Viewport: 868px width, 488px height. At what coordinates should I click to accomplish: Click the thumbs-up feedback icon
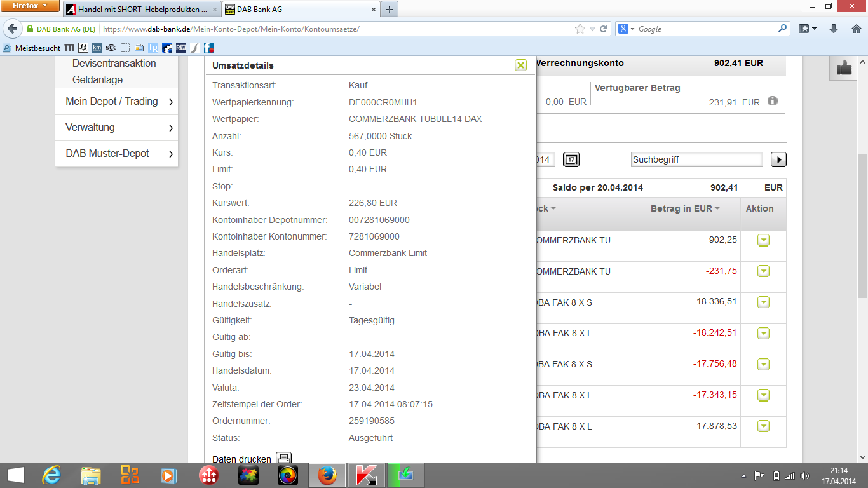[x=844, y=68]
